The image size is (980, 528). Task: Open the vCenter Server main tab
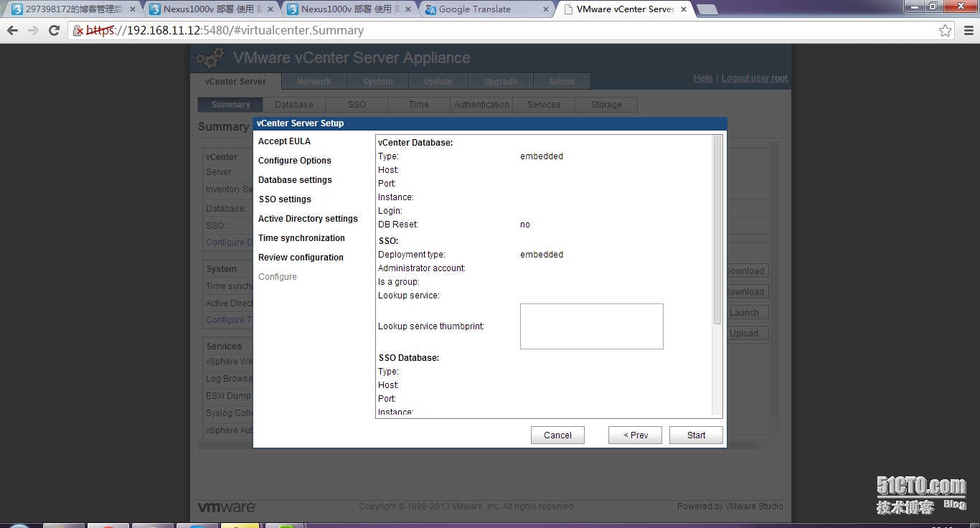pyautogui.click(x=235, y=81)
